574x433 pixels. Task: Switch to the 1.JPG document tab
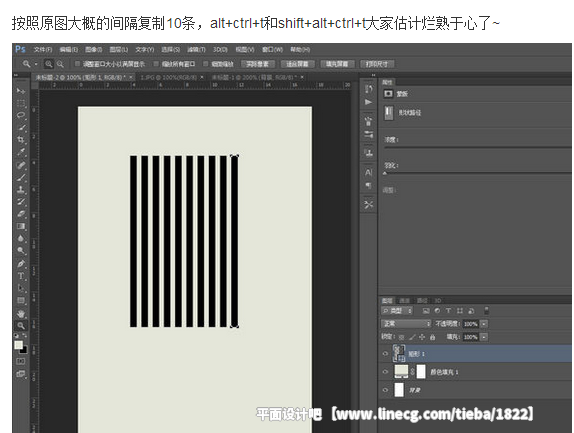[169, 77]
